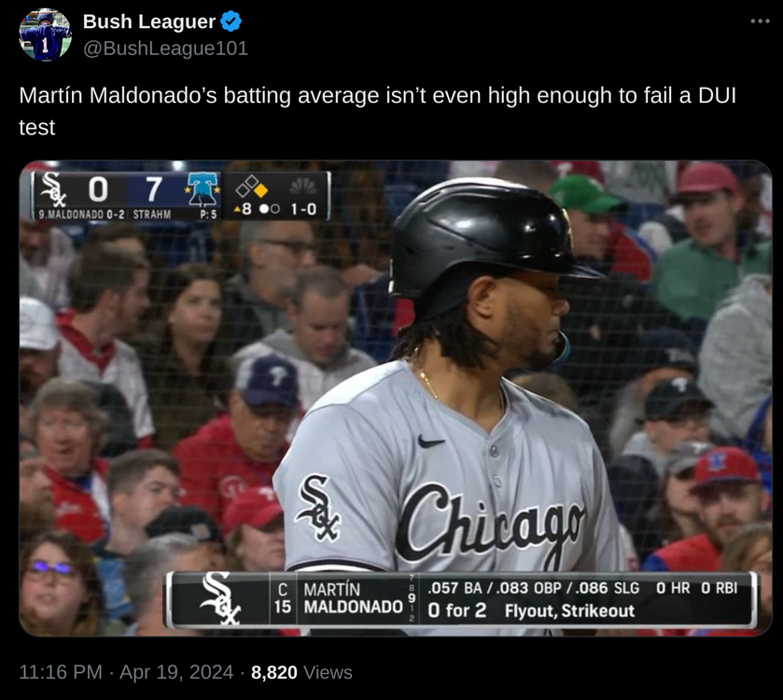
Task: Open the embedded game screenshot image
Action: pos(396,398)
